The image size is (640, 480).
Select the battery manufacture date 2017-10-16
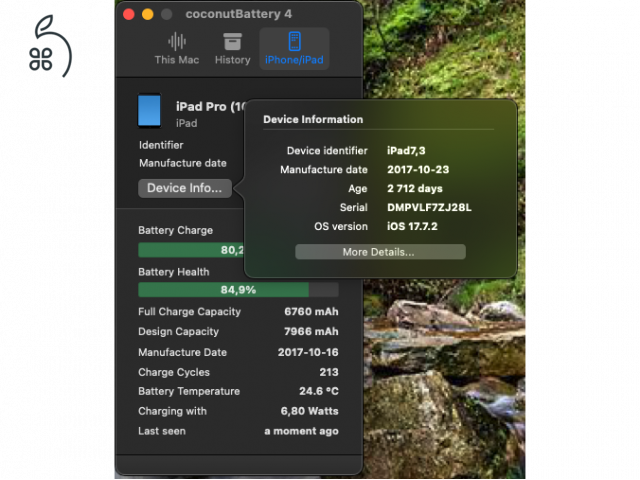click(308, 352)
